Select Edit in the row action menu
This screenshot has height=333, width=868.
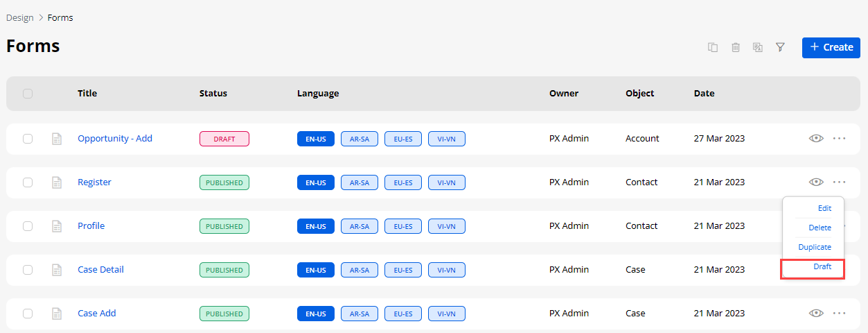(824, 208)
